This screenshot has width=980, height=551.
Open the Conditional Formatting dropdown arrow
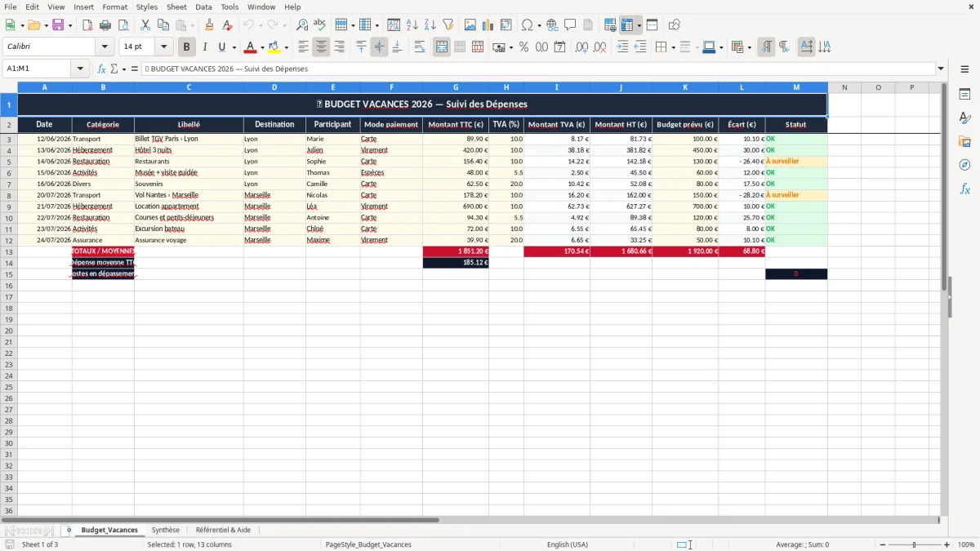749,47
